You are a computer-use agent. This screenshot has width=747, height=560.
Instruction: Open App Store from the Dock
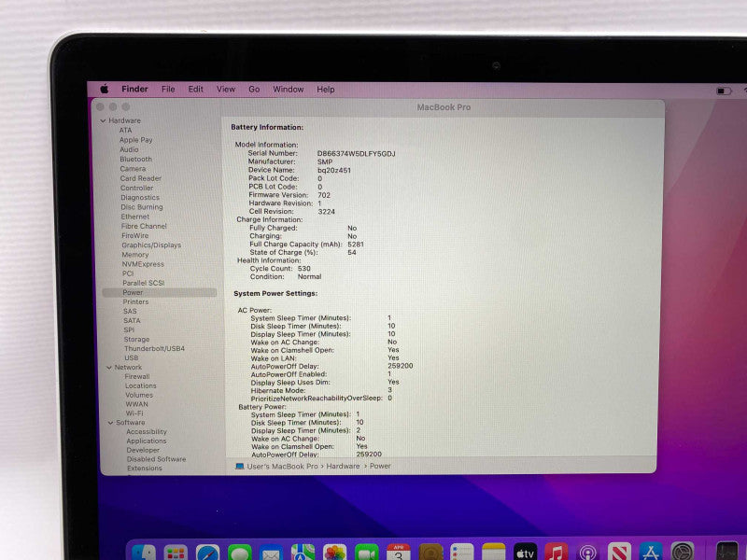point(651,553)
